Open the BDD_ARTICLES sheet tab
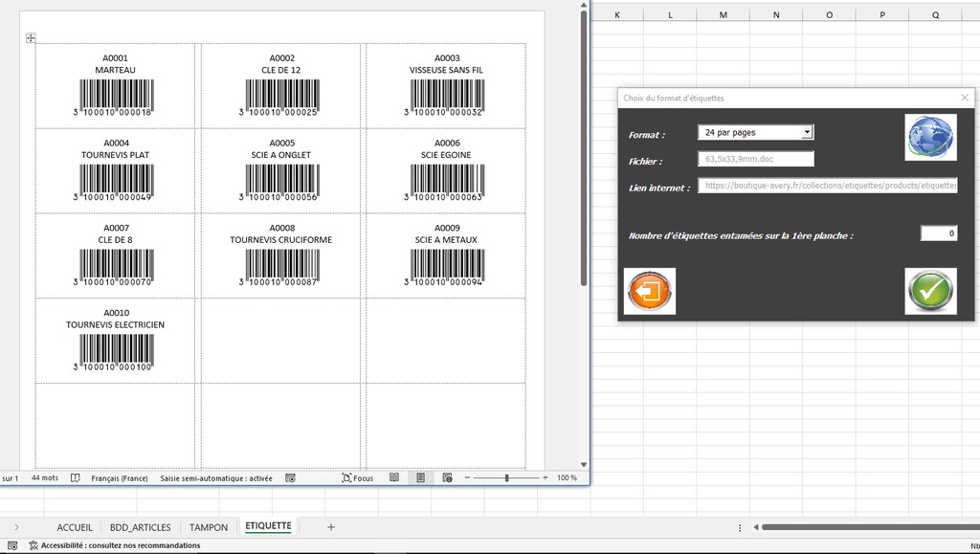The width and height of the screenshot is (980, 554). [140, 528]
